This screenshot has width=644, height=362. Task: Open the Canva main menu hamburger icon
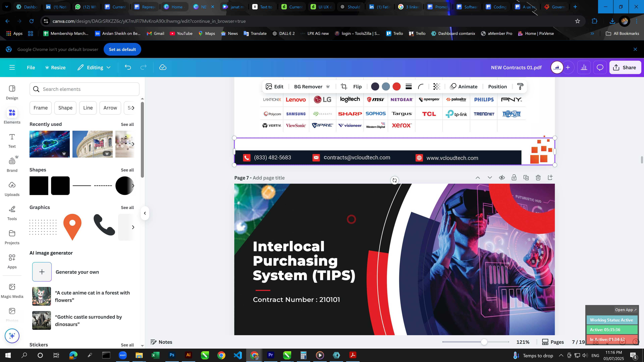[x=12, y=67]
